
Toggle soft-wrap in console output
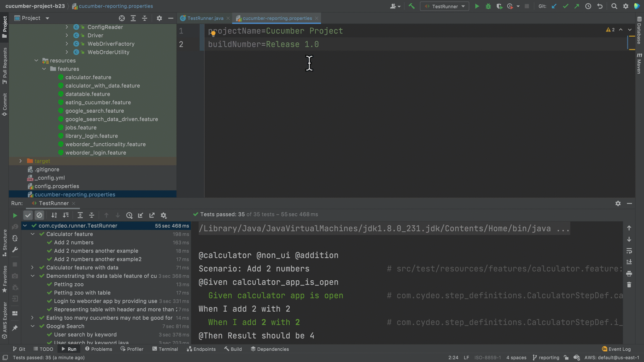tap(629, 251)
